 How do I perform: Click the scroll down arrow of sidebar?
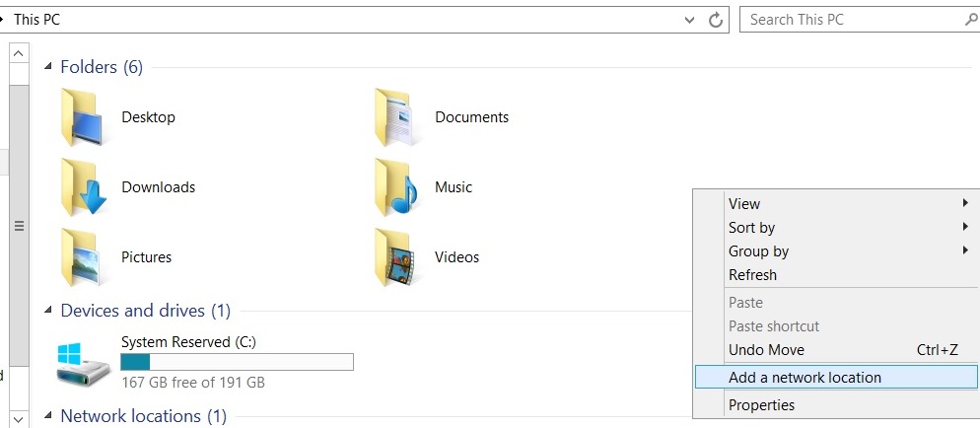click(19, 418)
